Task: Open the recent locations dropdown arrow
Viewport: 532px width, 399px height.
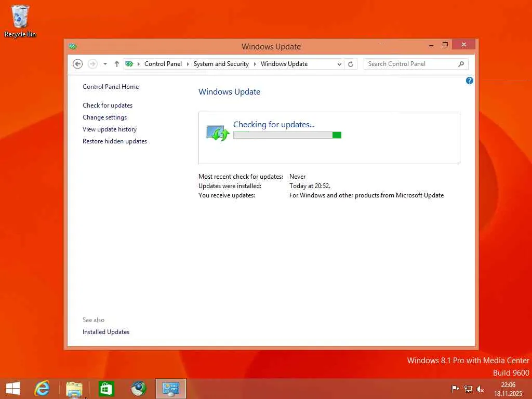Action: point(105,64)
